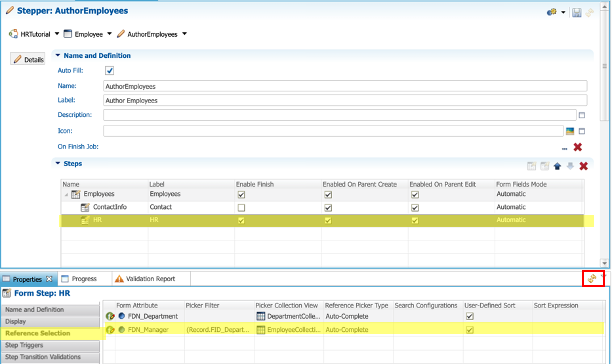Image resolution: width=612 pixels, height=364 pixels.
Task: Click expand box beside Icon field
Action: pyautogui.click(x=582, y=131)
